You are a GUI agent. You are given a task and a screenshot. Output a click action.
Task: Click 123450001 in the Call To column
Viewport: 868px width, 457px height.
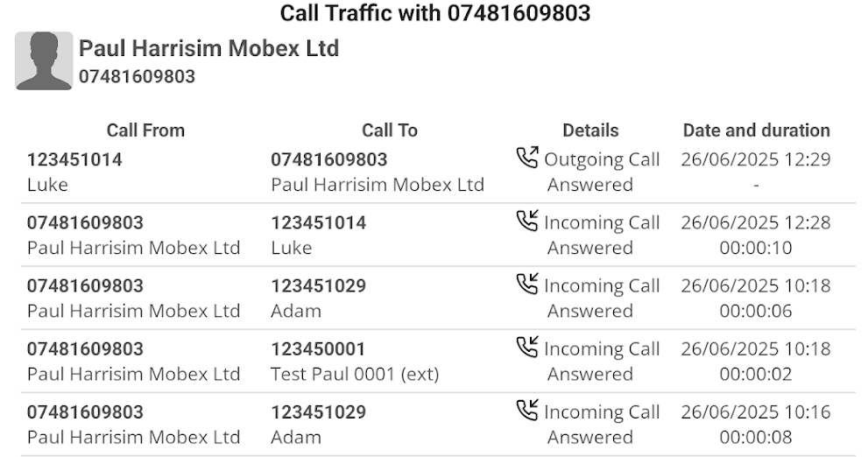pos(318,349)
